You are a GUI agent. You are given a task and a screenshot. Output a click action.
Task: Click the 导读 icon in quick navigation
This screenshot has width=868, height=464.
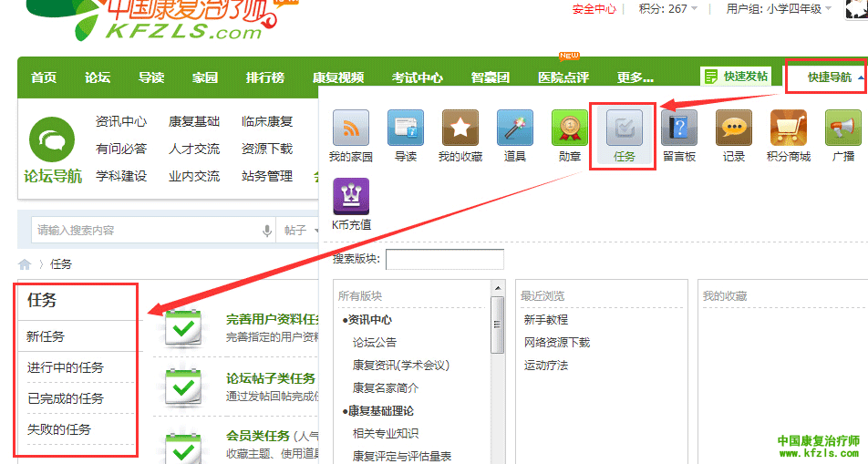[406, 129]
